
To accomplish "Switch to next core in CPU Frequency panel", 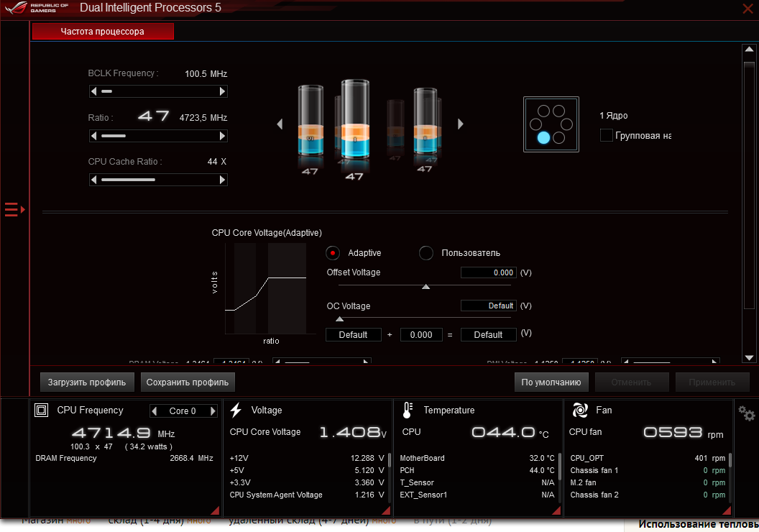I will (x=213, y=411).
